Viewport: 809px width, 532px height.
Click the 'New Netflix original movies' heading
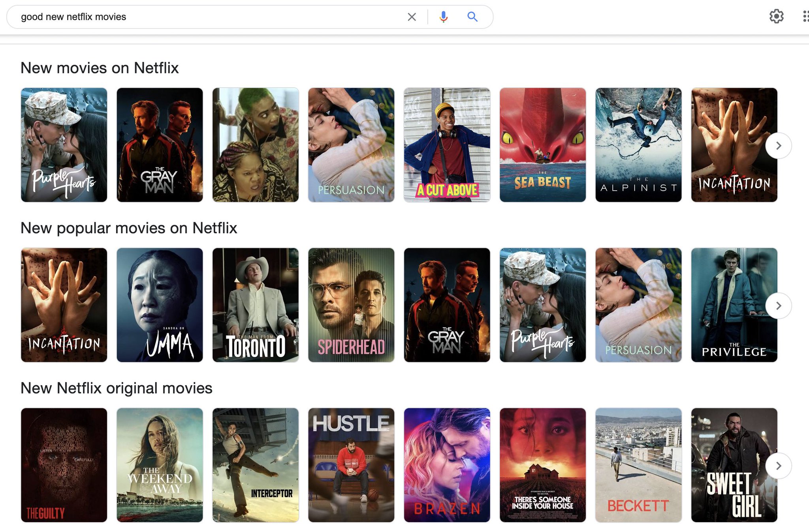click(x=117, y=388)
